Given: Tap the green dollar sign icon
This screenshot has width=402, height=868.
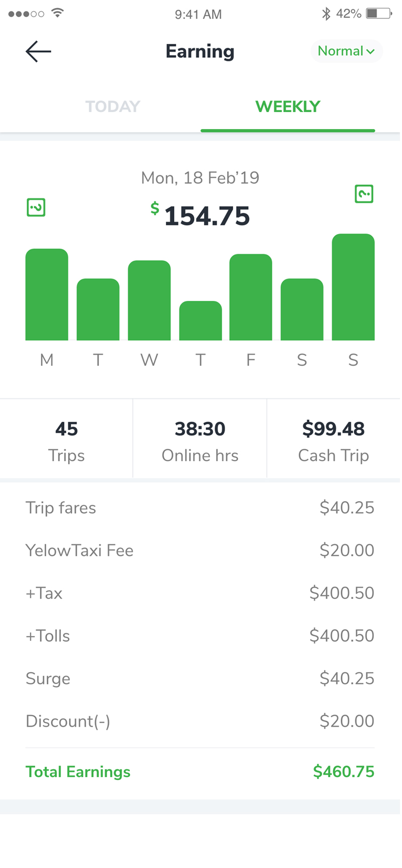Looking at the screenshot, I should pos(155,208).
